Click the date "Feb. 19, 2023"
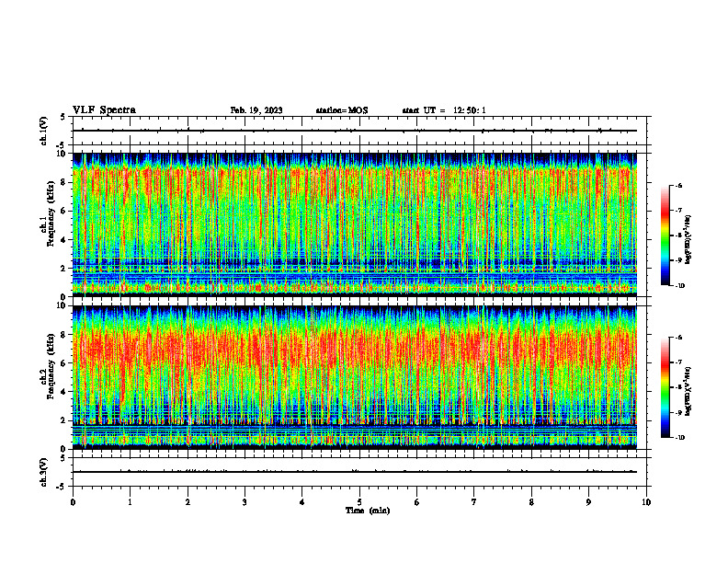Viewport: 728px width, 563px height. 256,110
